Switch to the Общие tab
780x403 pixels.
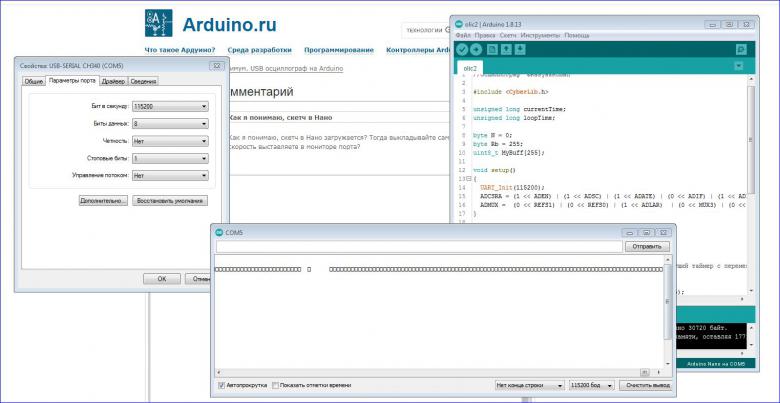33,81
